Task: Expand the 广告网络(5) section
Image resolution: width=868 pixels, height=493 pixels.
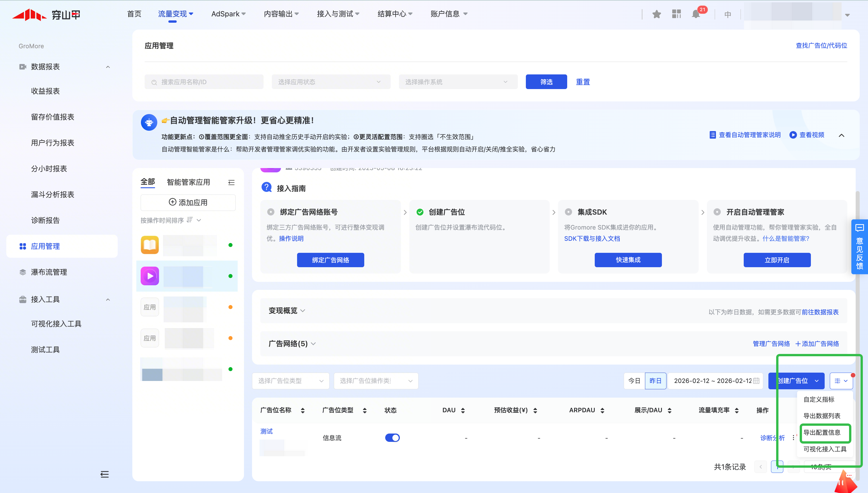Action: pos(292,344)
